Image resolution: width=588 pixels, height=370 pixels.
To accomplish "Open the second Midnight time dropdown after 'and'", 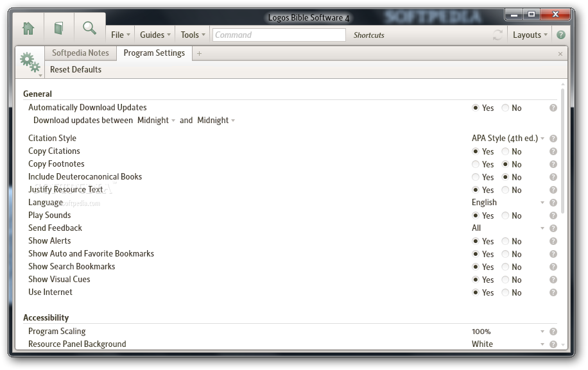I will click(x=216, y=120).
